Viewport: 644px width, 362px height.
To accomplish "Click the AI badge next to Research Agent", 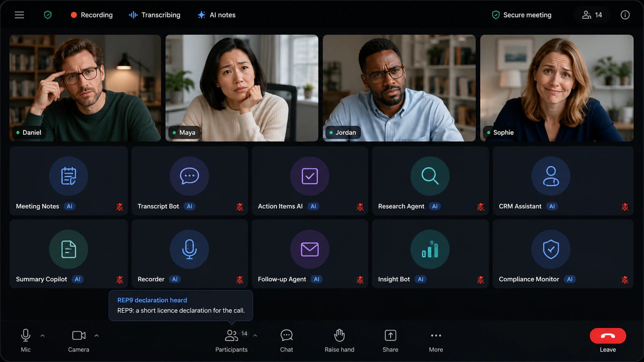I will 435,206.
